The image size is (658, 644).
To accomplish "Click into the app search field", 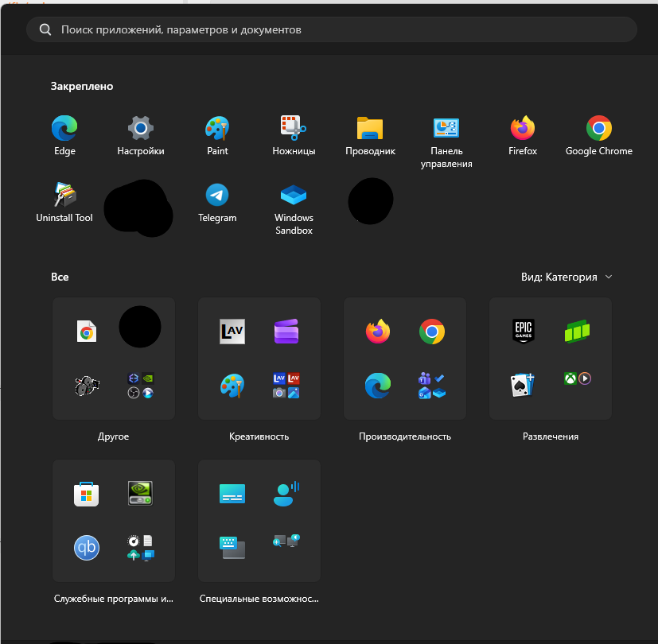I will [332, 29].
